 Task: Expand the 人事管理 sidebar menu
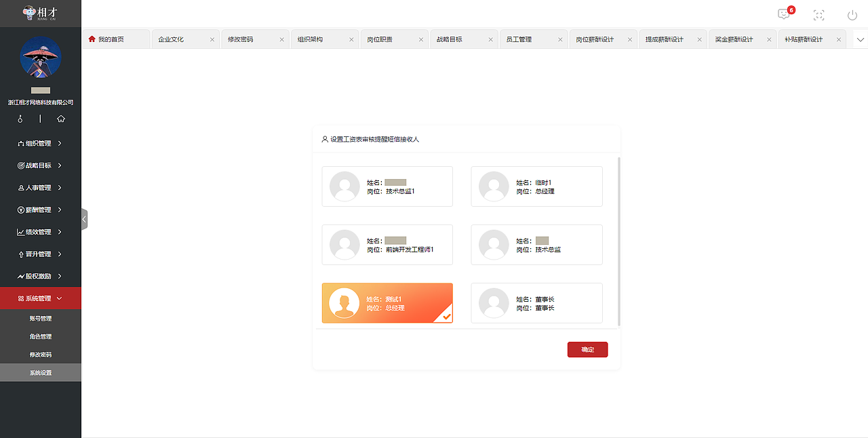tap(41, 188)
